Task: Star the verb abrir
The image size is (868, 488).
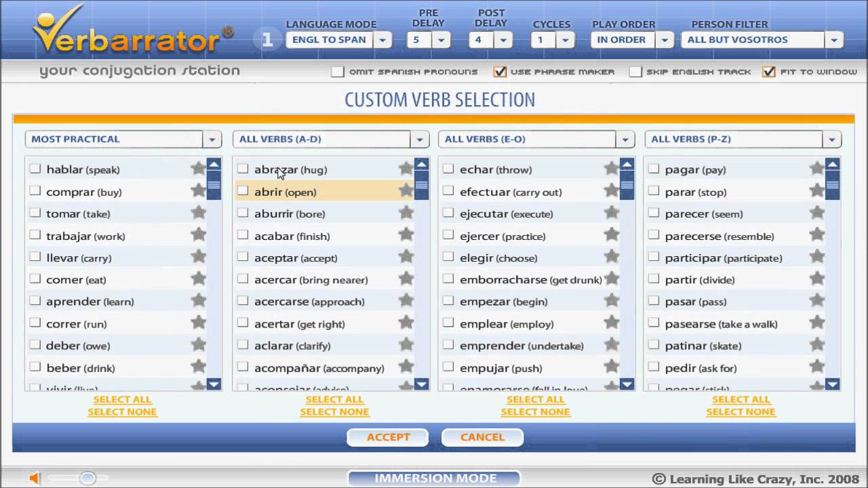Action: click(406, 191)
